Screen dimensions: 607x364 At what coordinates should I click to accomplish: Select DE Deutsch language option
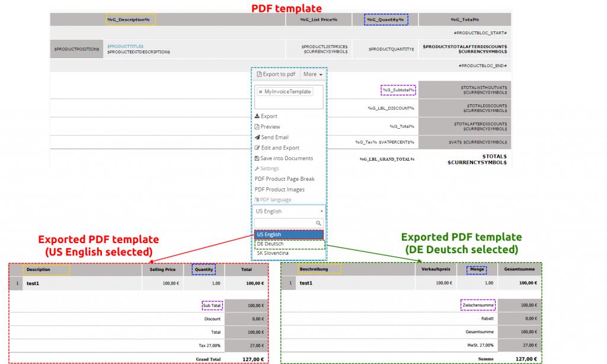(x=270, y=244)
